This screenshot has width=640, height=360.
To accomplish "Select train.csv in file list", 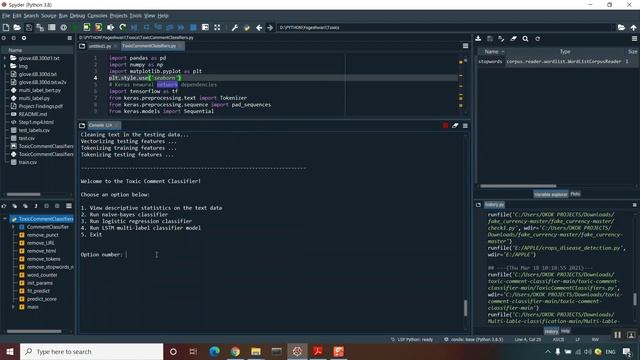I will pos(28,162).
